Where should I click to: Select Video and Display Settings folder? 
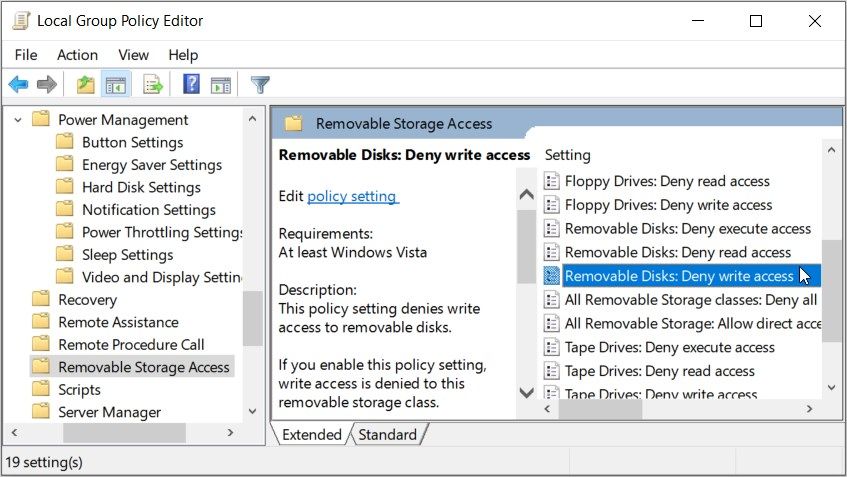click(162, 277)
